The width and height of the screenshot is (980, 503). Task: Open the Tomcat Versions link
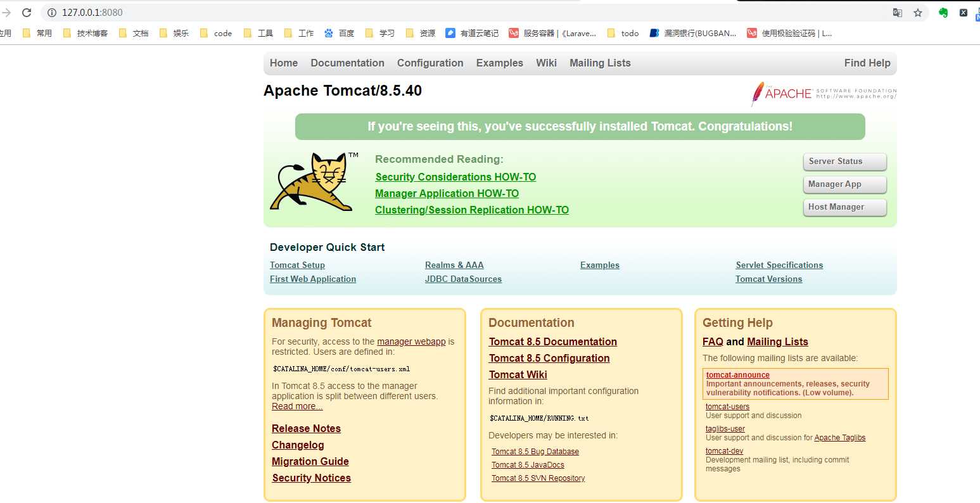pos(769,279)
